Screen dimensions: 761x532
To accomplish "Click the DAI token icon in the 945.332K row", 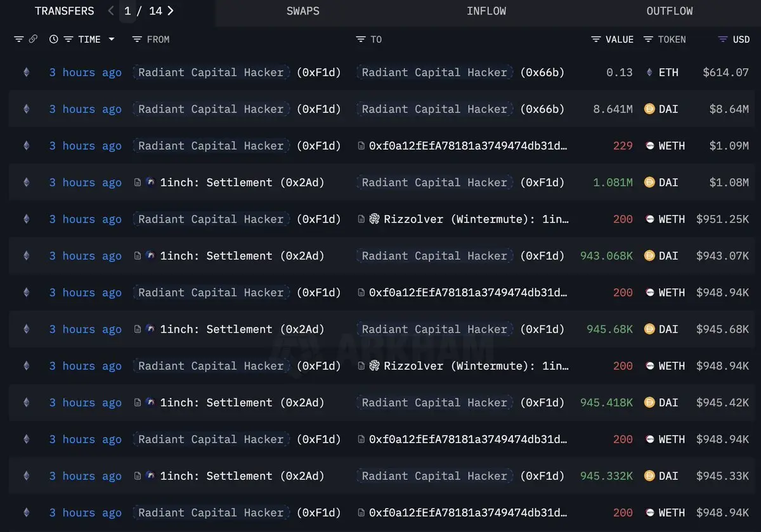I will click(649, 476).
